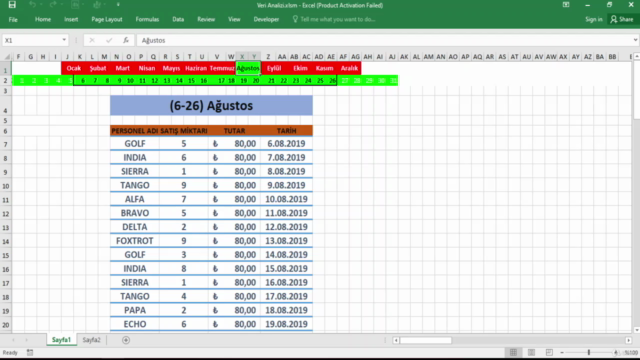Click the (6-26) Ağustos title banner

tap(211, 105)
